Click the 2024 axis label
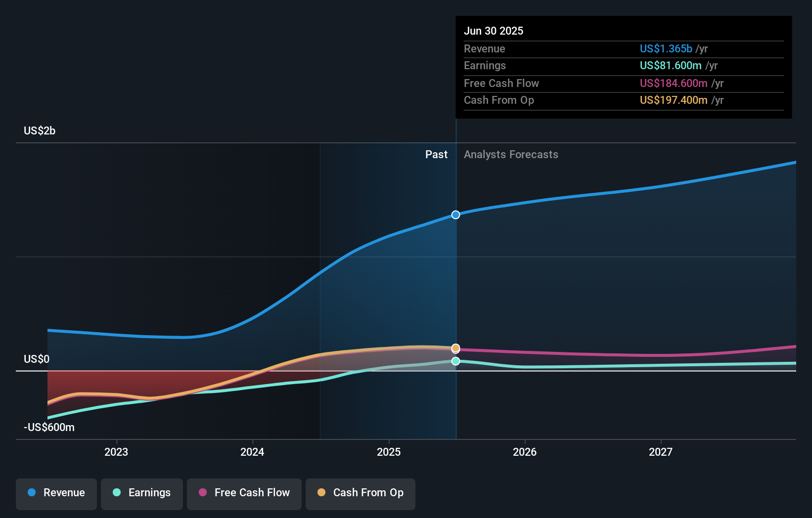Screen dimensions: 812x518 [252, 451]
